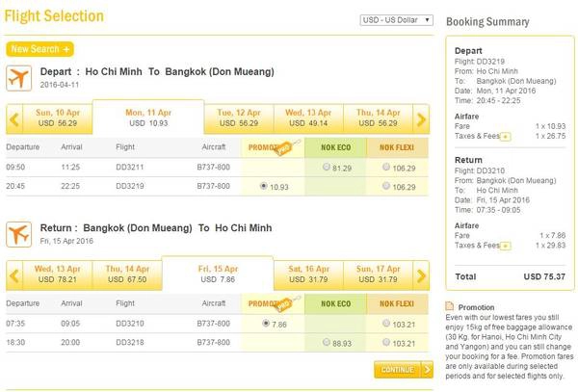Select the 81.29 Nok Eco fare
Screen dimensions: 578x392
tap(328, 169)
